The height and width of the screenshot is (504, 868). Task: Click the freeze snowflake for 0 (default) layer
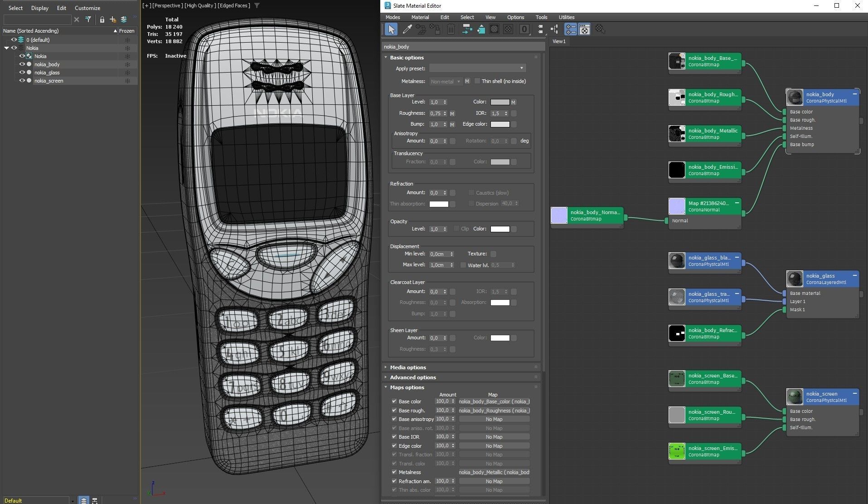point(127,40)
